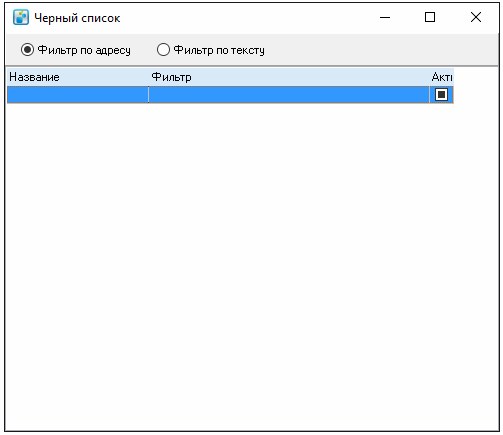Click the Фильтр по адресу label text
This screenshot has height=435, width=503.
tap(84, 50)
